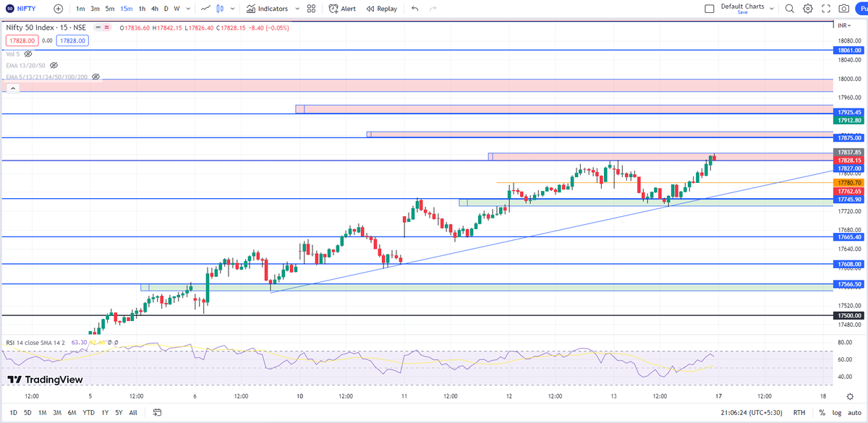Toggle percent scale mode
The height and width of the screenshot is (423, 868).
point(822,413)
